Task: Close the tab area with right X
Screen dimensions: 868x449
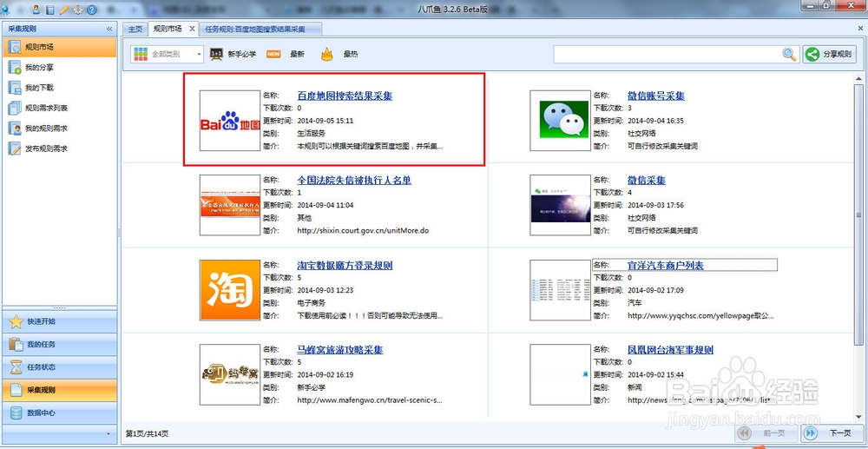Action: [859, 29]
